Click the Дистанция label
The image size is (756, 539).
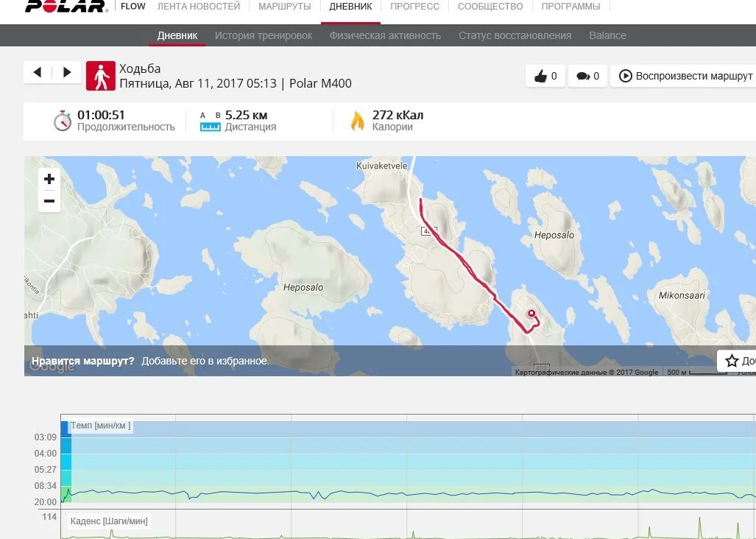251,127
